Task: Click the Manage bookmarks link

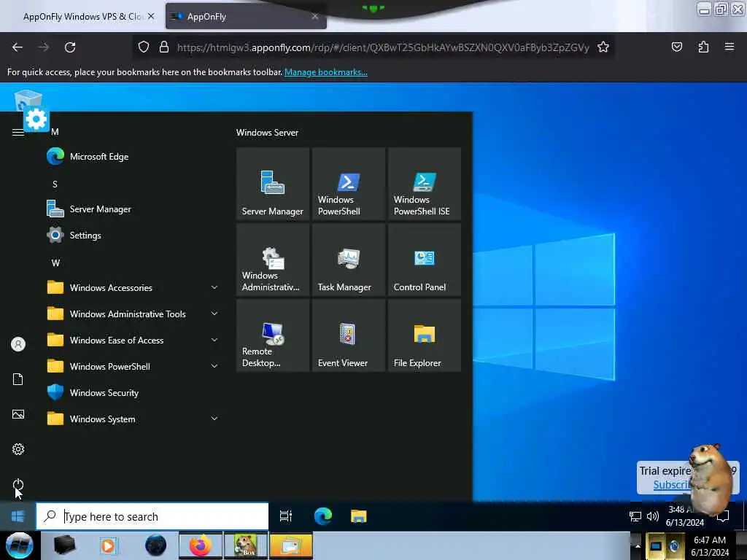Action: (326, 72)
